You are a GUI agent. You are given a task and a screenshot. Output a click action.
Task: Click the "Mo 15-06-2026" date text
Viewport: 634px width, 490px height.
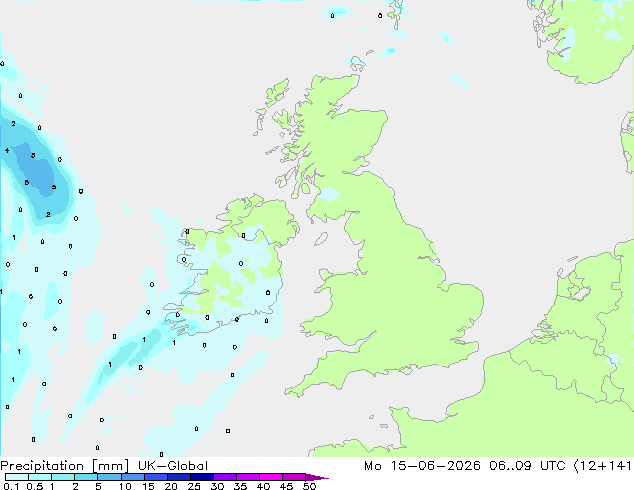point(422,466)
